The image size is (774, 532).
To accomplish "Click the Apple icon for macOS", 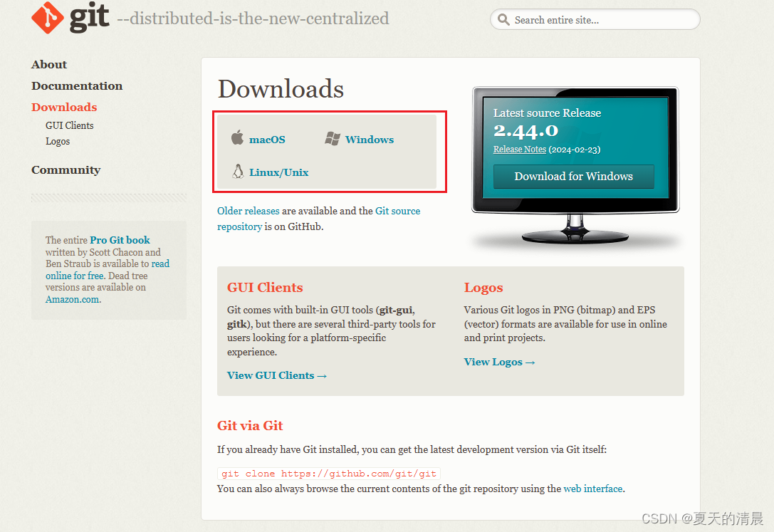I will pyautogui.click(x=237, y=137).
